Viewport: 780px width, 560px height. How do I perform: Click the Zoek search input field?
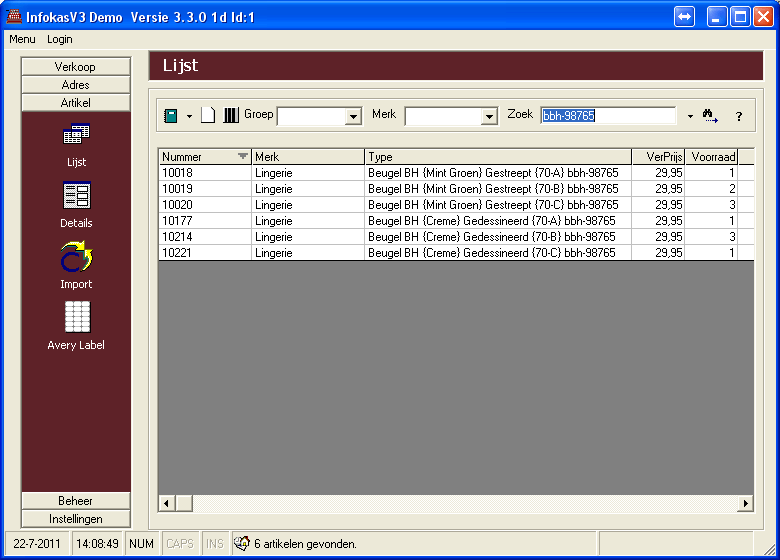608,116
